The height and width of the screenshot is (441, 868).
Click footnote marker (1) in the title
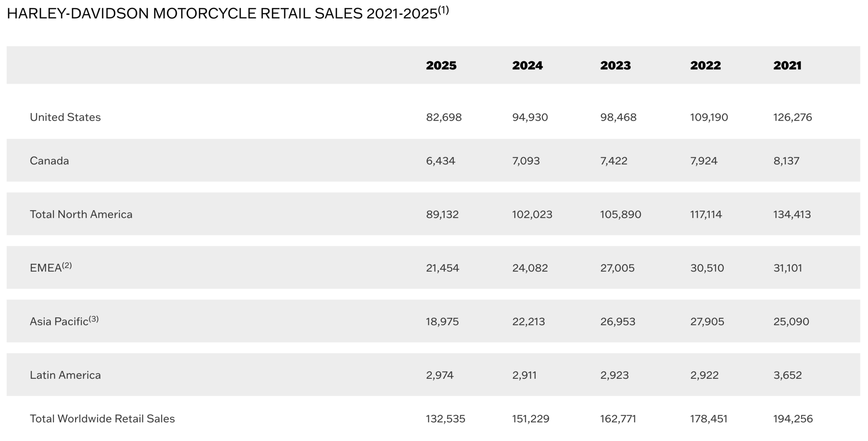(444, 10)
